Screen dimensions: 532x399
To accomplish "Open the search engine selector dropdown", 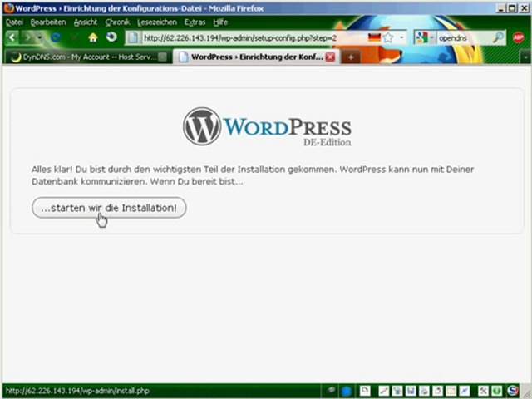I will [424, 37].
